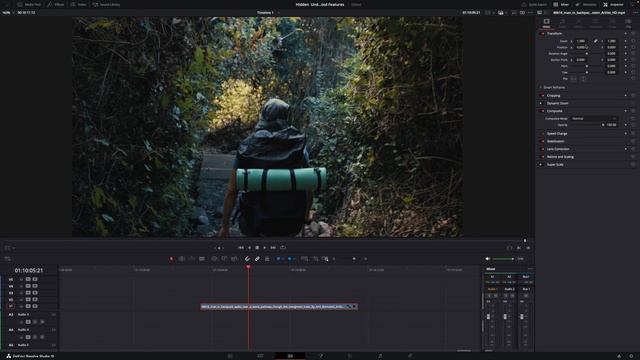Open Project Settings gear icon
The height and width of the screenshot is (360, 640).
(x=631, y=356)
